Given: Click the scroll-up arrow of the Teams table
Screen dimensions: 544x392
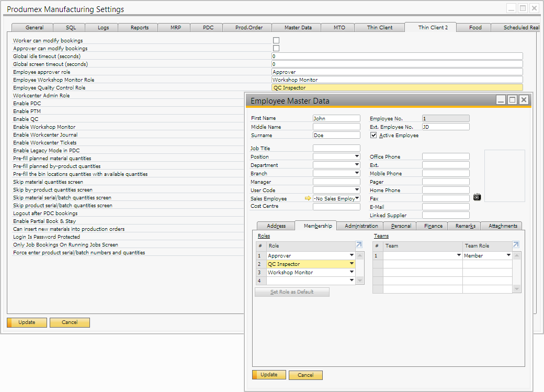Looking at the screenshot, I should (517, 255).
